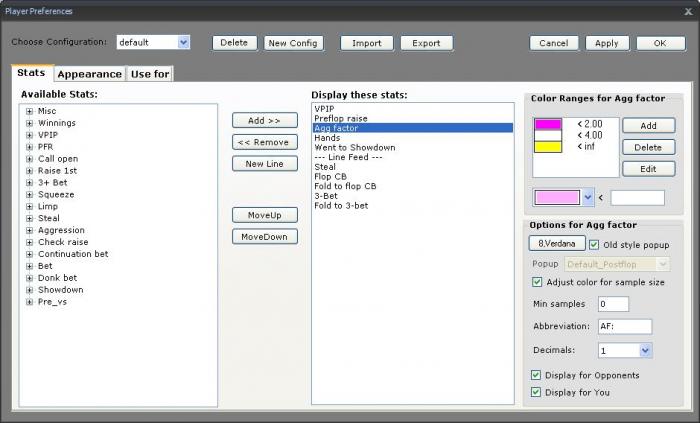The height and width of the screenshot is (423, 700).
Task: Expand the Raise 1st node
Action: pyautogui.click(x=29, y=171)
